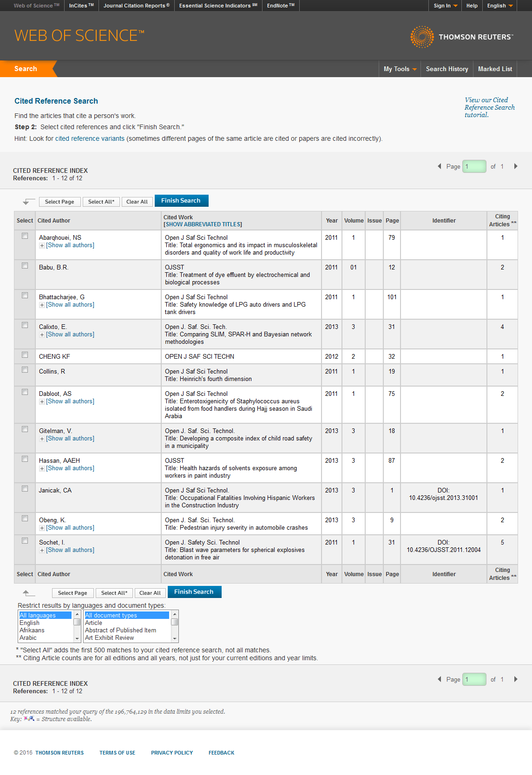
Task: Go to previous page arrow at top
Action: [440, 166]
